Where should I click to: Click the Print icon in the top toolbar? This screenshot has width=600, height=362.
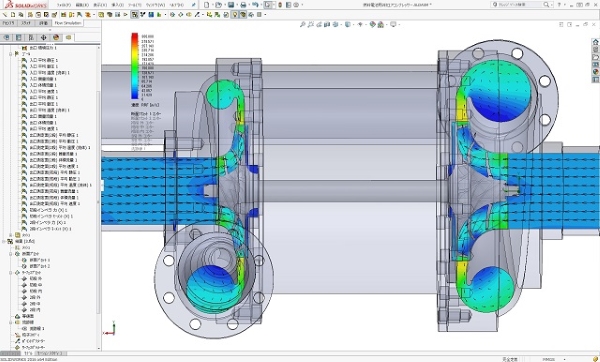(243, 5)
